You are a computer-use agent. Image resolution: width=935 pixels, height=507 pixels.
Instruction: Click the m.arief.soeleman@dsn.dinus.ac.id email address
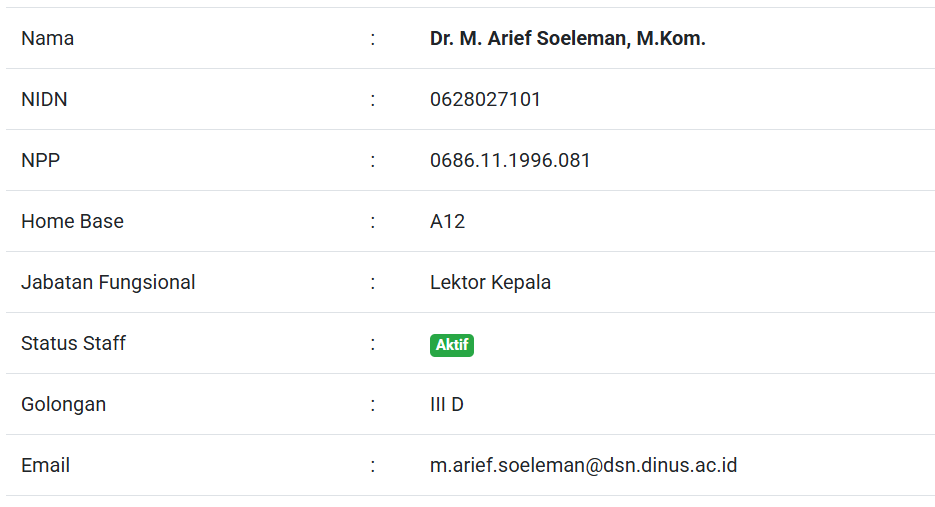pyautogui.click(x=583, y=465)
